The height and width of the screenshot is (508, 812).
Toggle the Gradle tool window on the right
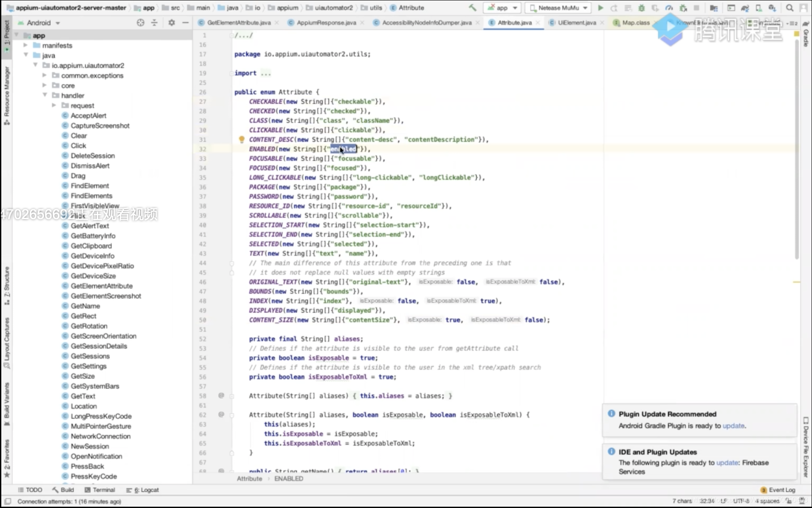pyautogui.click(x=806, y=33)
